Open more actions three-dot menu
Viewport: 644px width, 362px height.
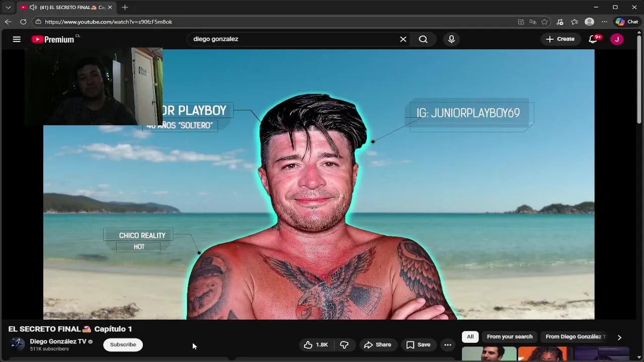(448, 345)
